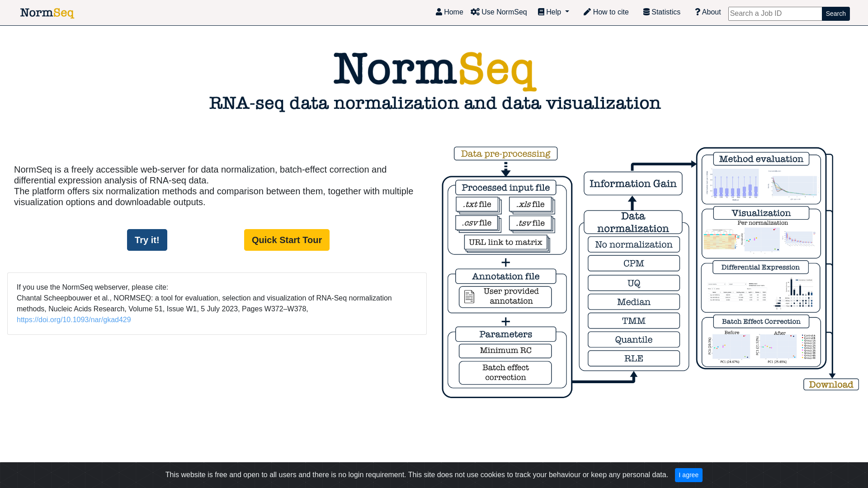
Task: Open the Use NormSeq page
Action: [499, 12]
